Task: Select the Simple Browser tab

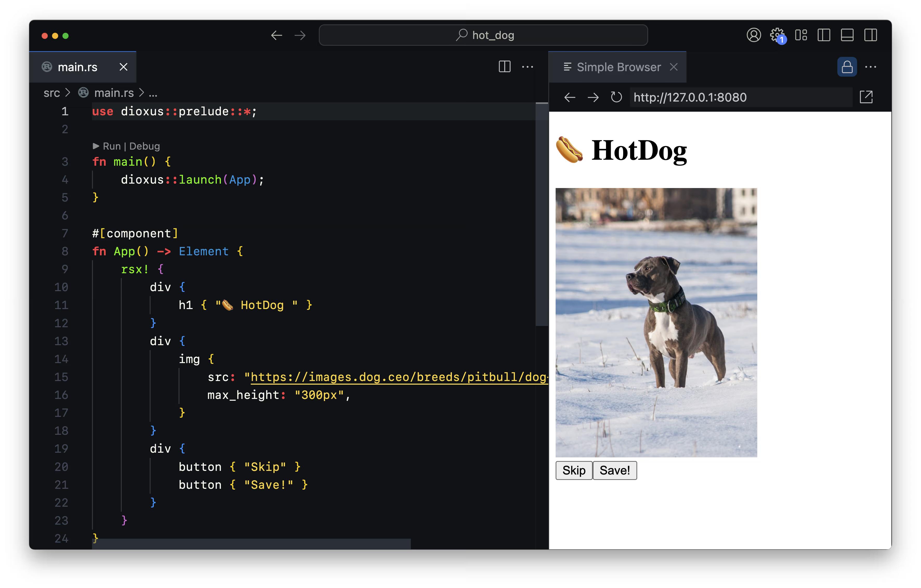Action: coord(618,67)
